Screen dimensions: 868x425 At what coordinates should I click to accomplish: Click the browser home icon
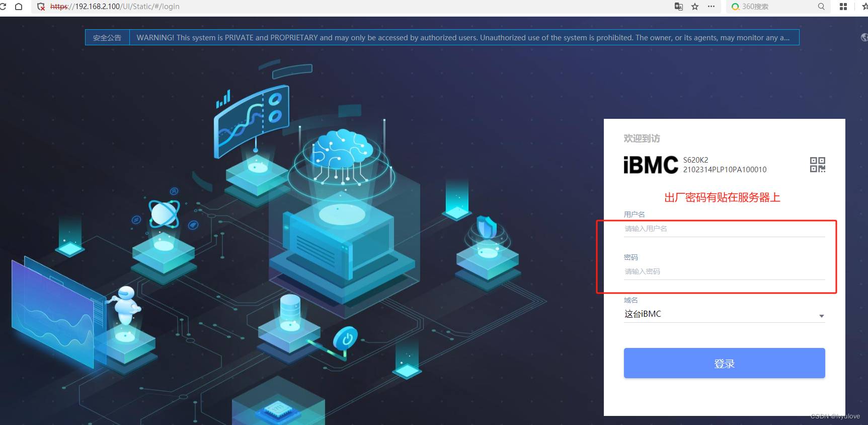[x=19, y=7]
